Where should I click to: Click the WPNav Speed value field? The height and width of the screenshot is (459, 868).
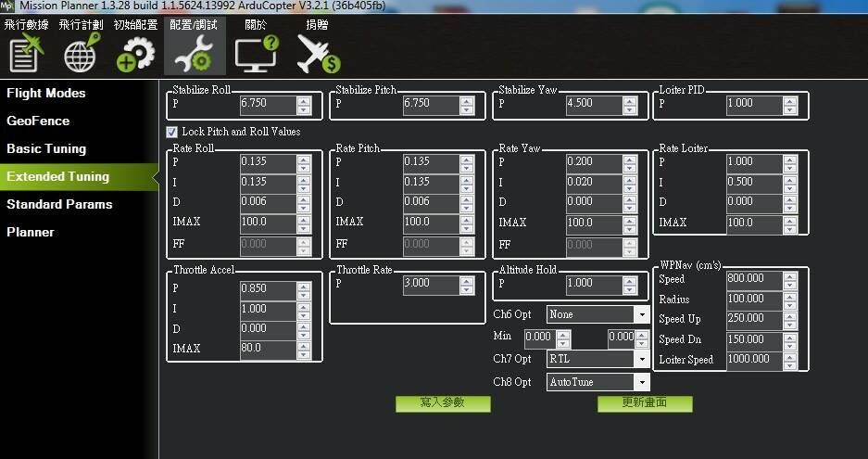tap(754, 280)
